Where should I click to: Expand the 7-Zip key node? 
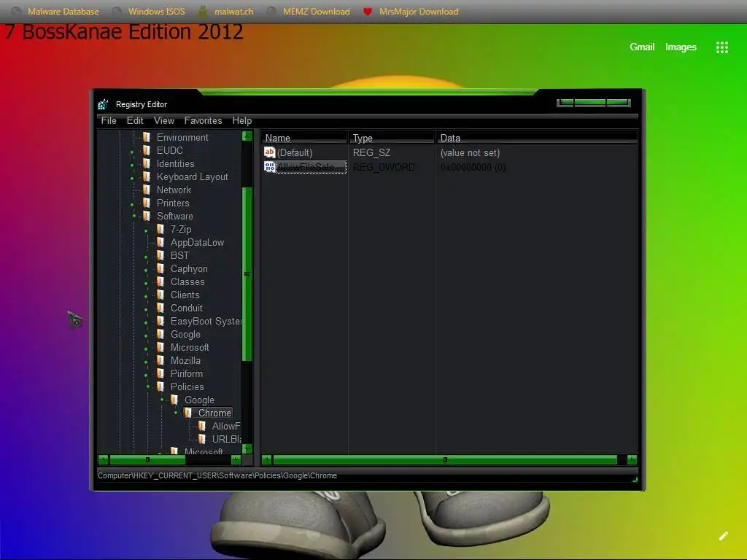[146, 230]
